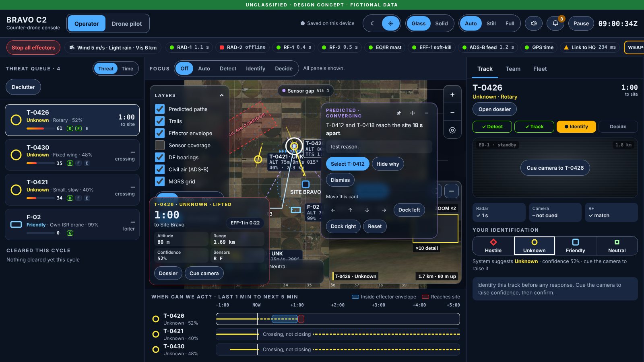
Task: Minimize the Predicted Converging card
Action: click(427, 113)
